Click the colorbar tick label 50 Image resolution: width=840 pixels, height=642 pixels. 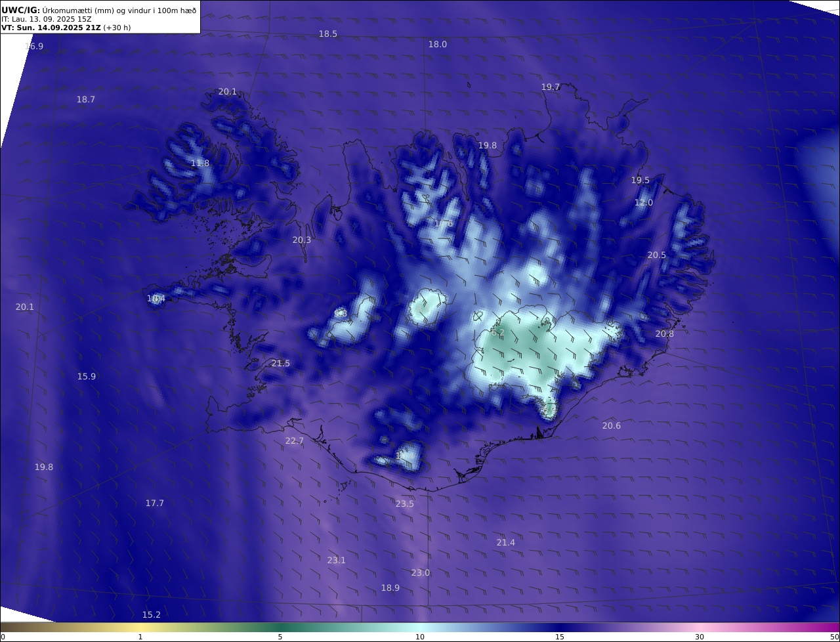[835, 637]
